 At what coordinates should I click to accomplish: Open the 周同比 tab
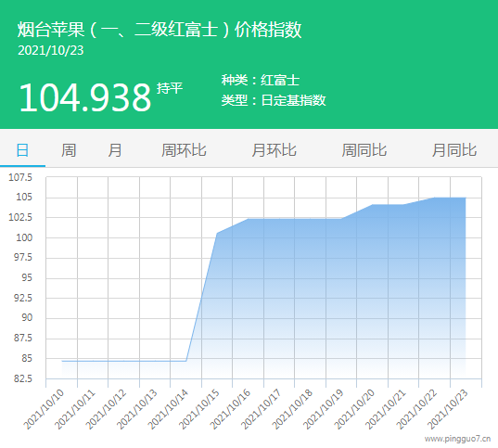[x=364, y=150]
